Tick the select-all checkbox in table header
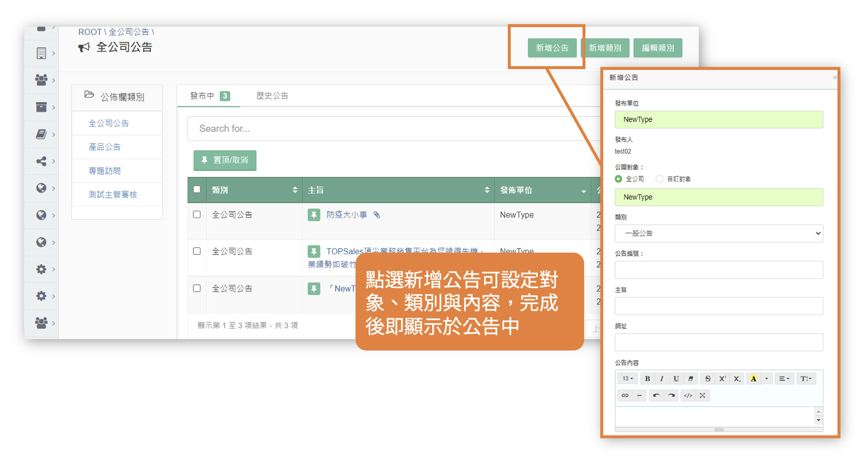The height and width of the screenshot is (462, 868). click(197, 189)
